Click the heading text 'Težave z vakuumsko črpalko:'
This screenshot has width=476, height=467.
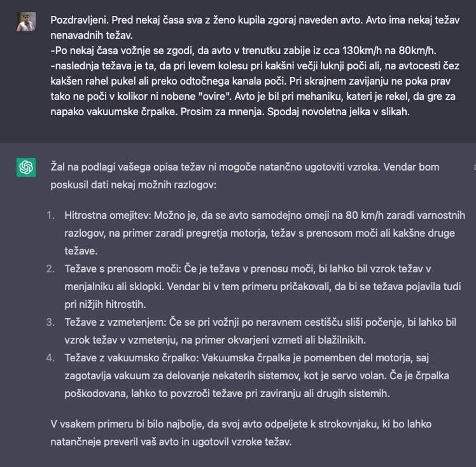(x=132, y=358)
